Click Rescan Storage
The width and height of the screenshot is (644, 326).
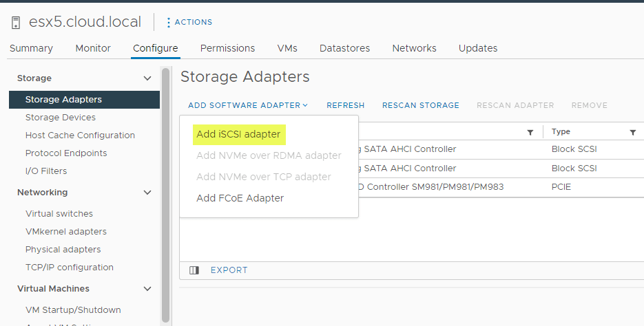(420, 105)
